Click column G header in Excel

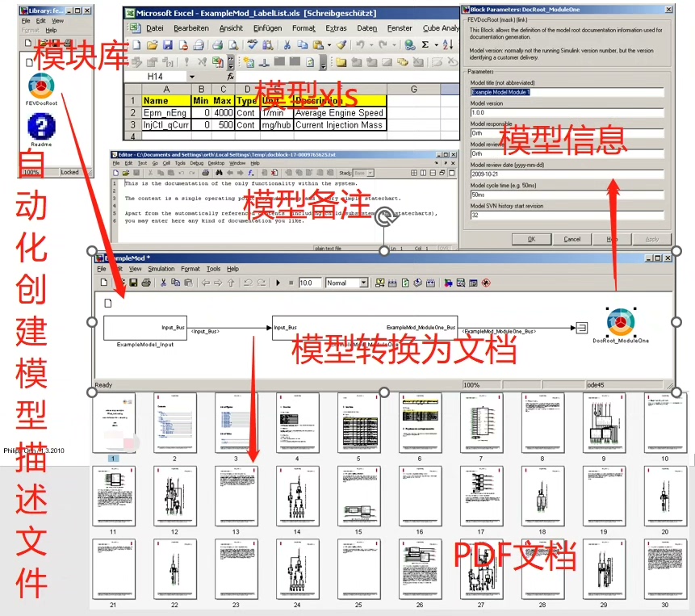(x=413, y=90)
